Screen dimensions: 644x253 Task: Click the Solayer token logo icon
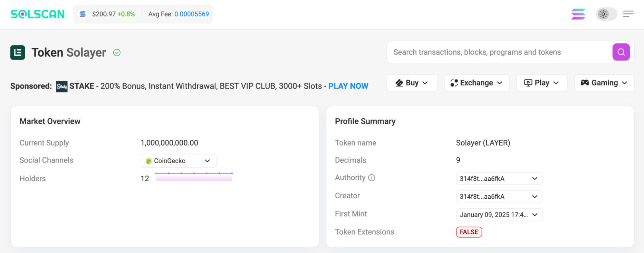click(x=18, y=52)
